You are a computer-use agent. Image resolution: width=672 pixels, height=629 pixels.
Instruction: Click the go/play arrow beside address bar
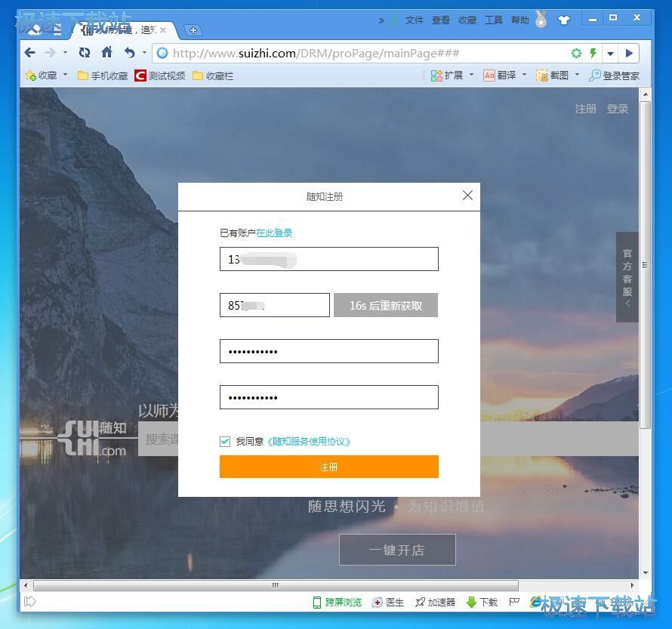coord(629,53)
